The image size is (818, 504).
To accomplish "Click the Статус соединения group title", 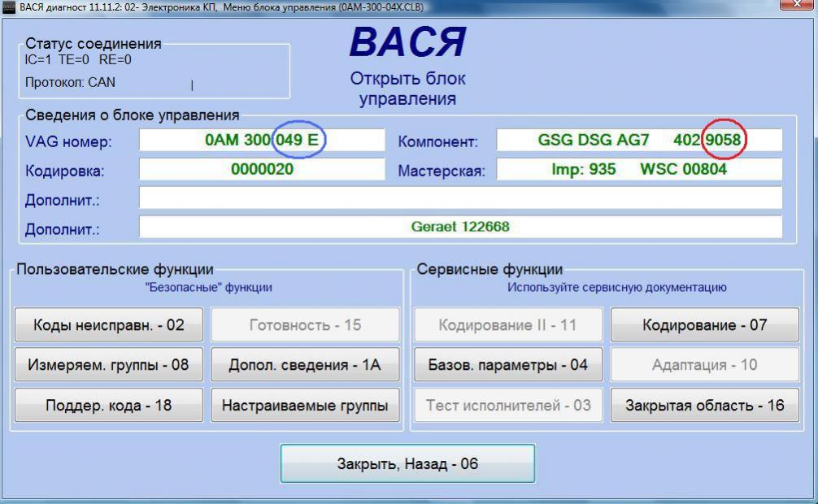I will coord(94,43).
